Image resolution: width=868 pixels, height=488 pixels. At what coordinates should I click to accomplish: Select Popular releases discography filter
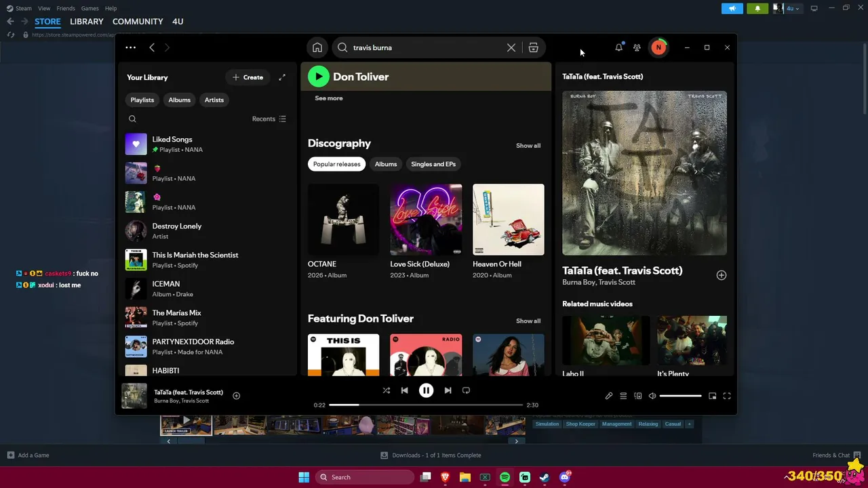pos(337,164)
